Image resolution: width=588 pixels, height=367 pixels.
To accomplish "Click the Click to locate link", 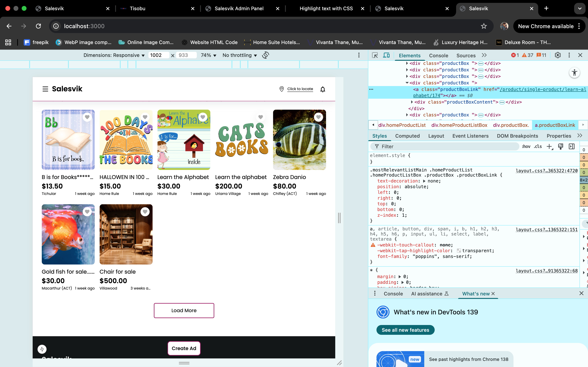I will click(x=300, y=89).
